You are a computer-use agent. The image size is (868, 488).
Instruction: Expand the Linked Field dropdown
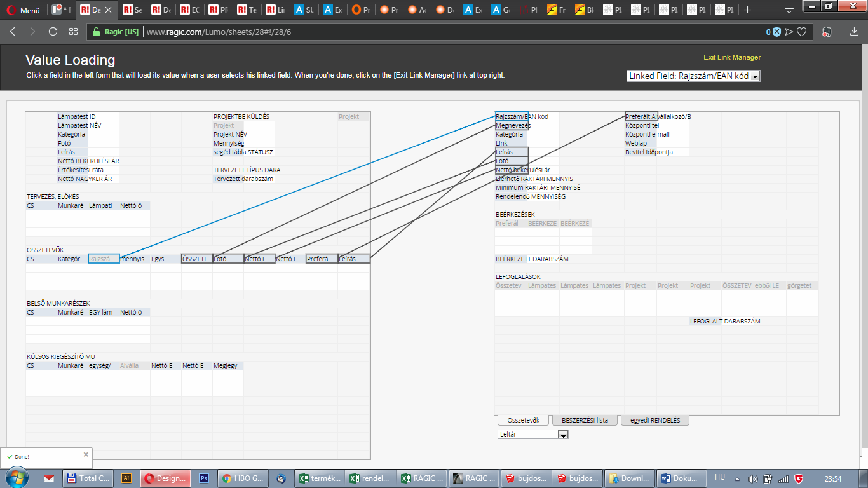pyautogui.click(x=755, y=76)
